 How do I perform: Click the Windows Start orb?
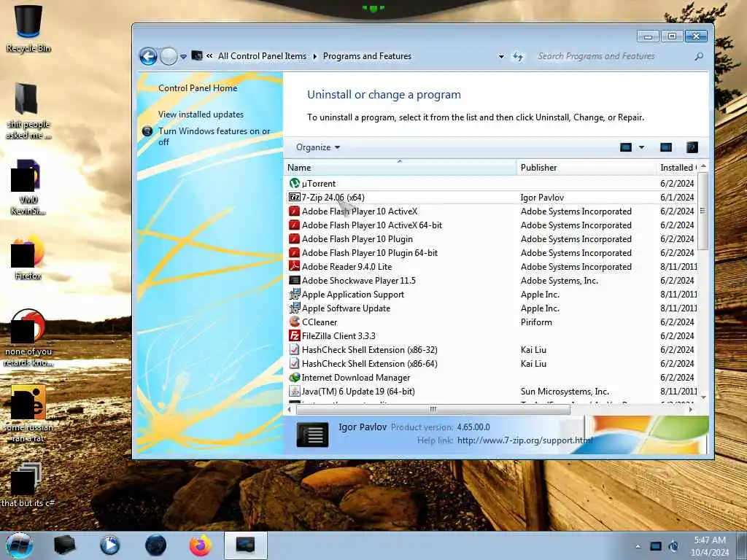pos(20,545)
